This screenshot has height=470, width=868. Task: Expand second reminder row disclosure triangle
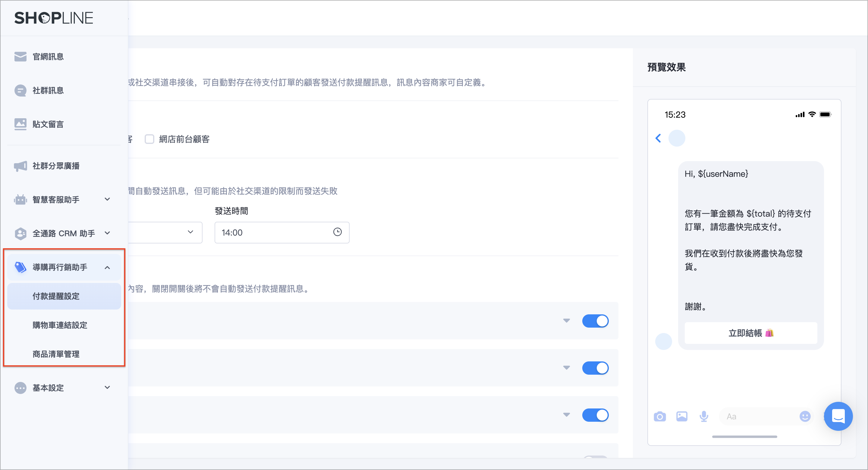coord(566,368)
